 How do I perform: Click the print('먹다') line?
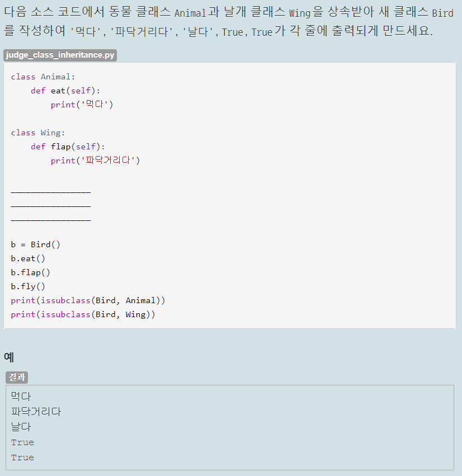(x=82, y=105)
